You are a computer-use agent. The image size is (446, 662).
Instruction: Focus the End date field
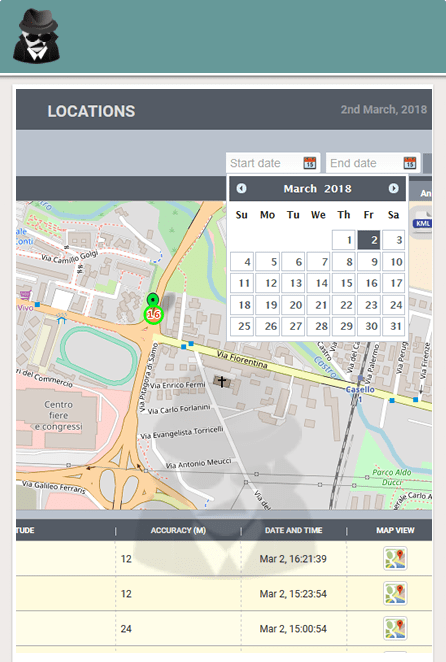coord(373,163)
